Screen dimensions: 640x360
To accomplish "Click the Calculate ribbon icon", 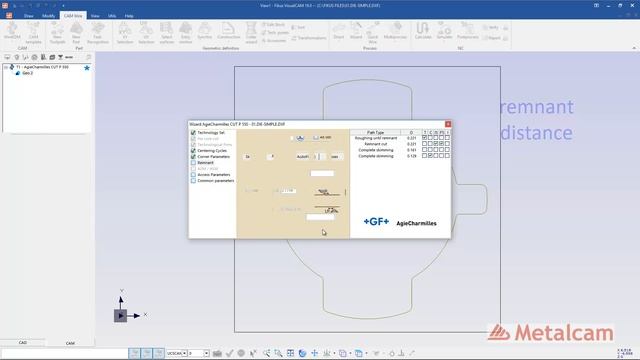I will (423, 31).
